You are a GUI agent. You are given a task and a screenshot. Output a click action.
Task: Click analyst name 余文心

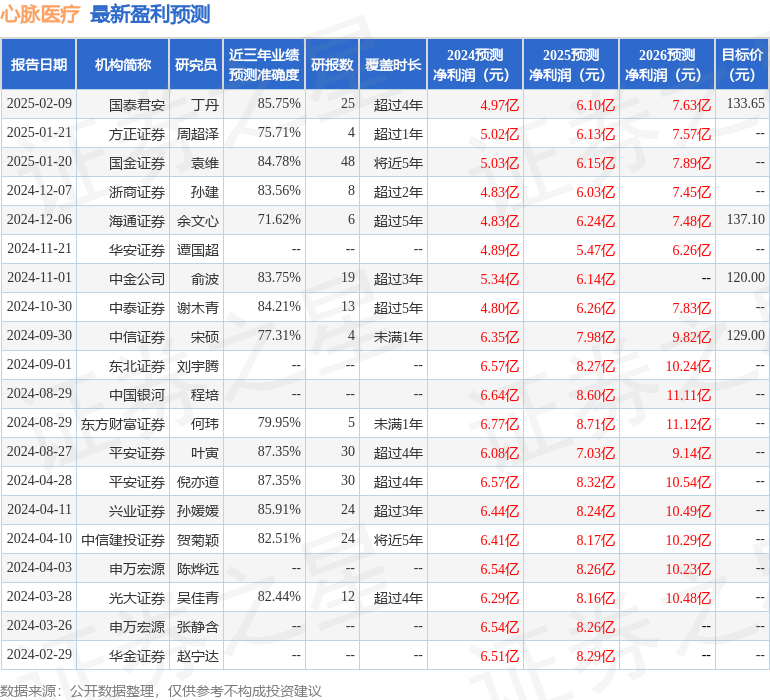198,221
